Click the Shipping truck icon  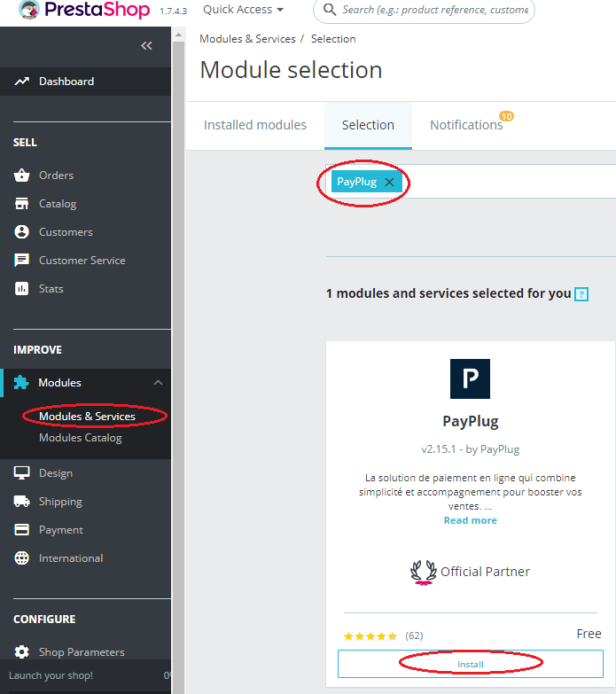click(21, 502)
